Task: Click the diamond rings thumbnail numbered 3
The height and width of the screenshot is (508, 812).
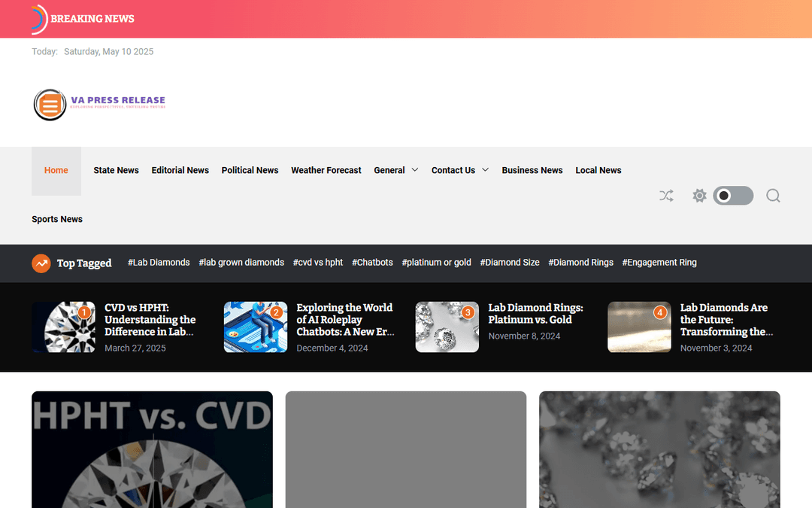Action: 447,327
